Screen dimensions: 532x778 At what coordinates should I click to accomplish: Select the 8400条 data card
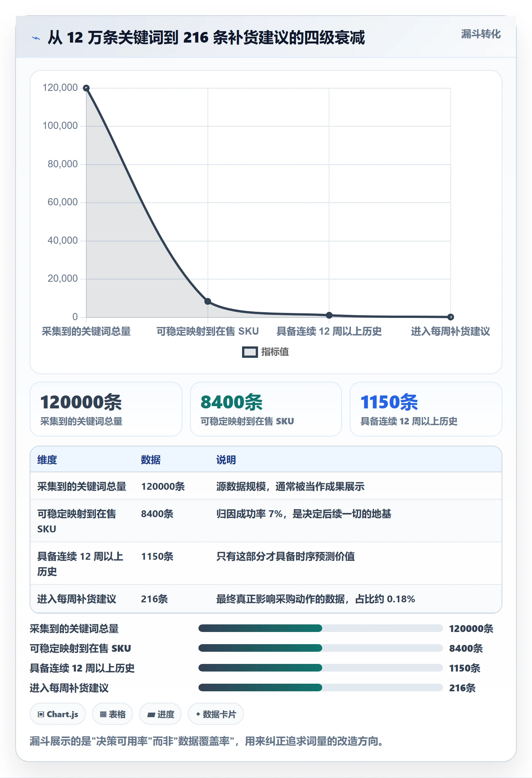[266, 409]
